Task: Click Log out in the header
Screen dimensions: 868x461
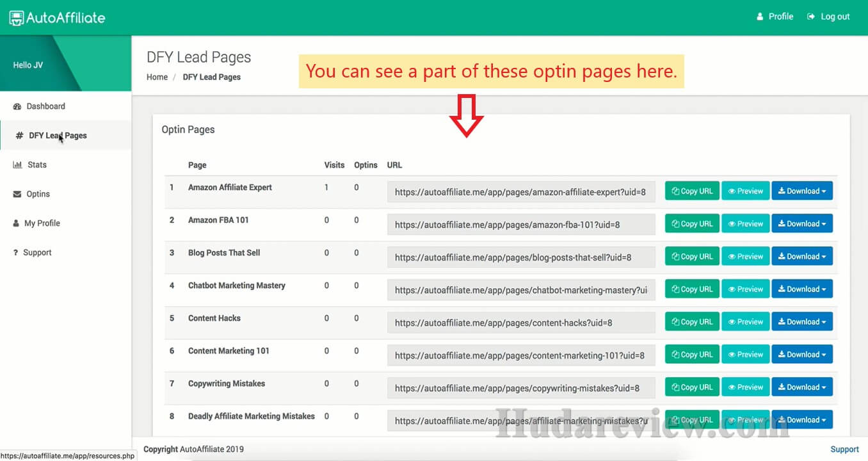Action: point(828,17)
